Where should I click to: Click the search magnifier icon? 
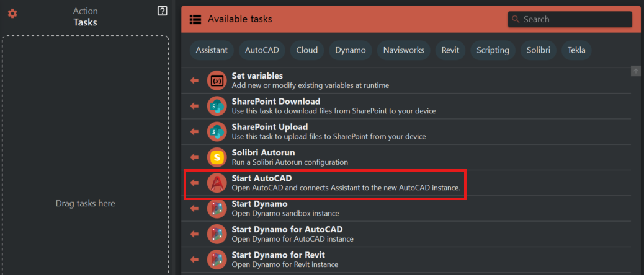click(516, 19)
